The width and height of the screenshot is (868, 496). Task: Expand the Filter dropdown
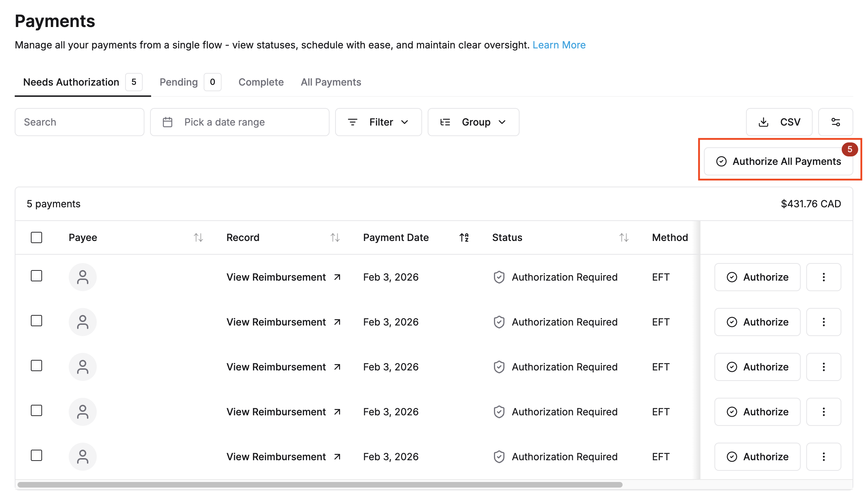378,122
